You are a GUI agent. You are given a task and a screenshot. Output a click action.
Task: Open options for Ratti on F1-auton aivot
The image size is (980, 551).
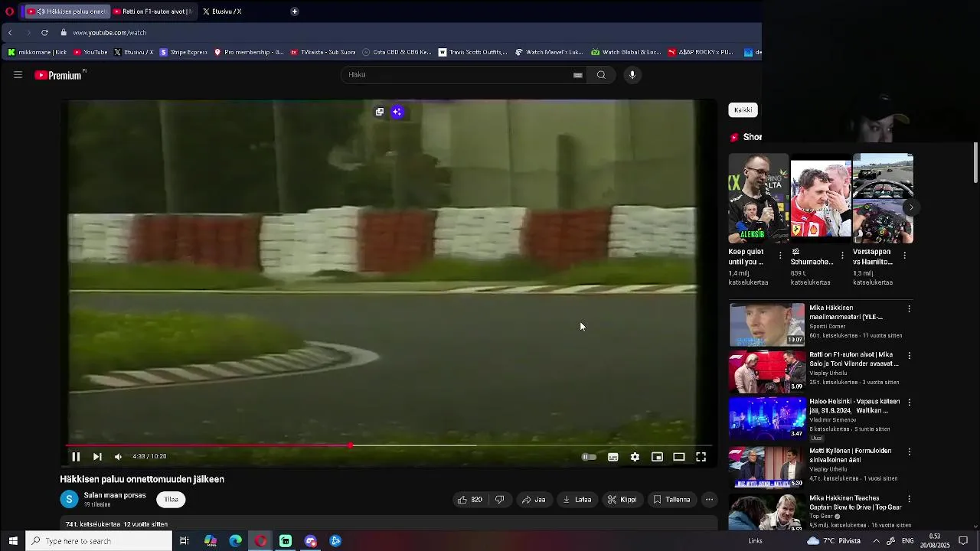[910, 356]
